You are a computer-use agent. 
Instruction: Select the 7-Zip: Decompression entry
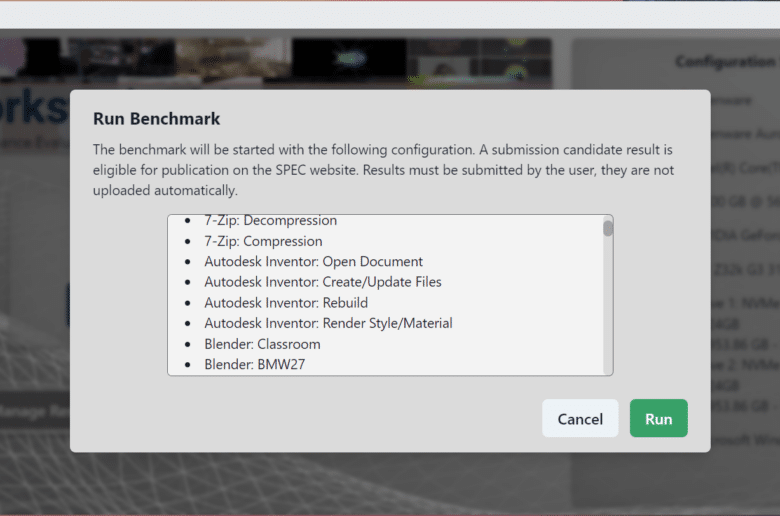(270, 220)
